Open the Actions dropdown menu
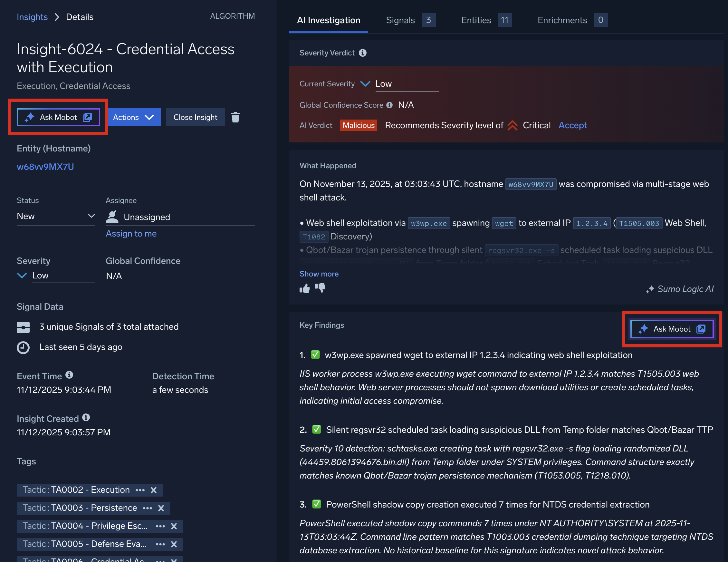Image resolution: width=728 pixels, height=562 pixels. click(x=134, y=117)
